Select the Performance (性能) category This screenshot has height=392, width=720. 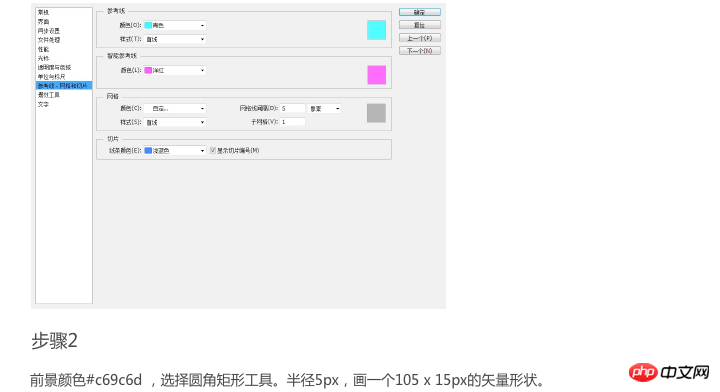pyautogui.click(x=43, y=49)
